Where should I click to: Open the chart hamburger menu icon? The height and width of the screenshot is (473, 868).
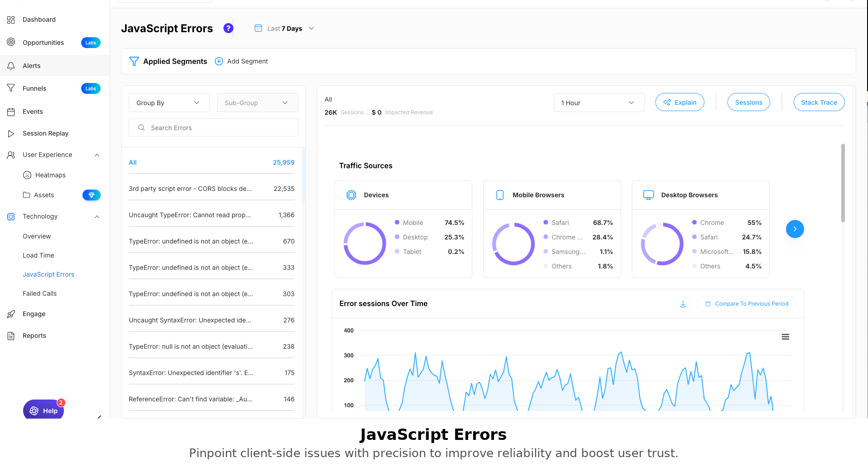coord(786,337)
